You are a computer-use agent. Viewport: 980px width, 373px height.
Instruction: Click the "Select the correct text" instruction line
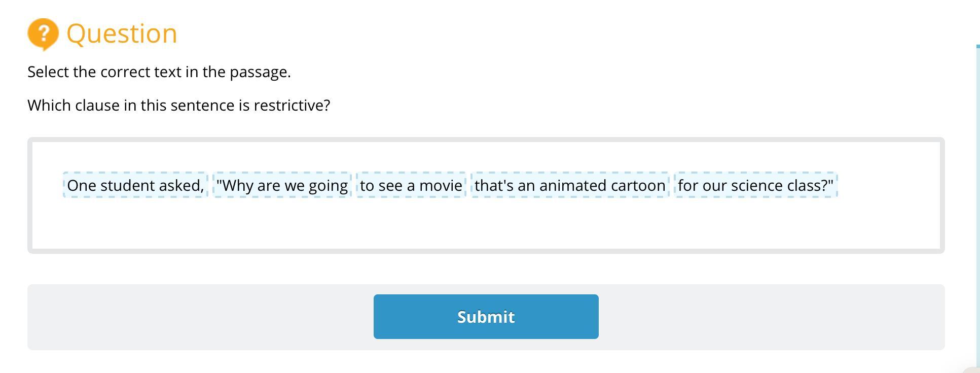point(159,72)
